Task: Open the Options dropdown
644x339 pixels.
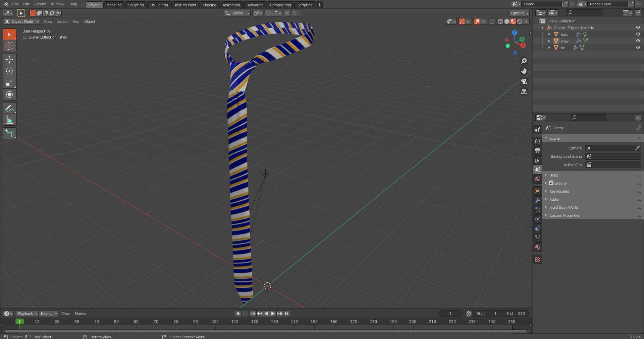Action: pyautogui.click(x=519, y=13)
